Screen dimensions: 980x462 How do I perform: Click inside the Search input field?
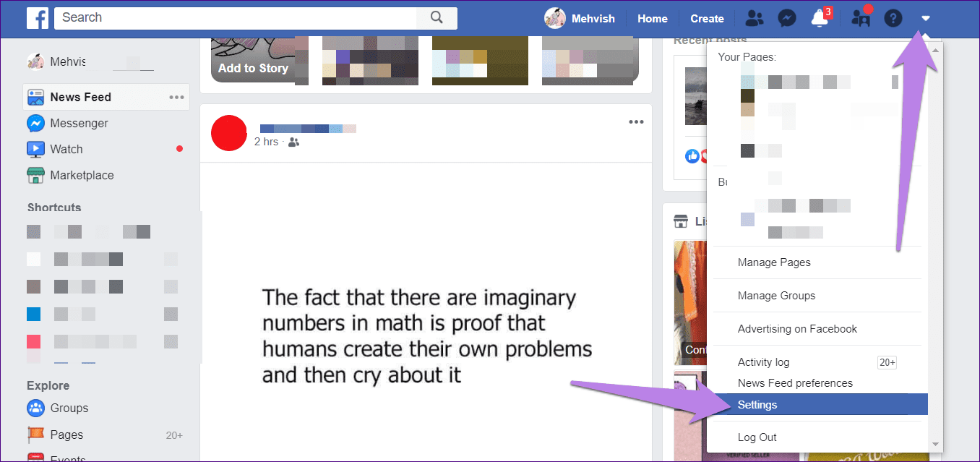pos(236,18)
